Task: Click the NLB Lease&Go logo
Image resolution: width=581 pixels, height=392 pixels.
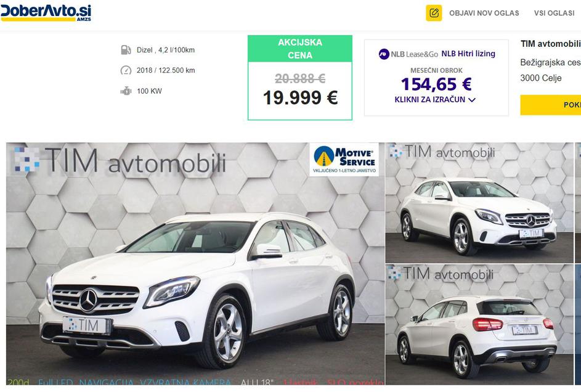Action: 408,54
